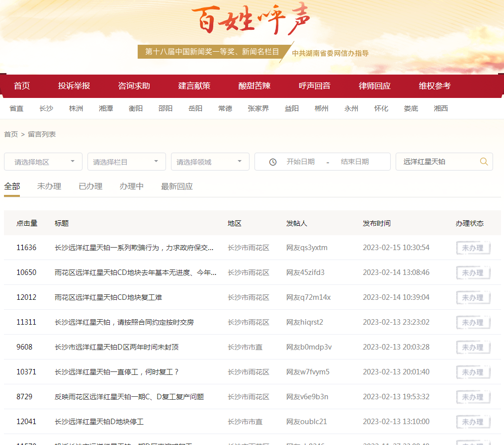Click the clock icon in date range

(273, 162)
